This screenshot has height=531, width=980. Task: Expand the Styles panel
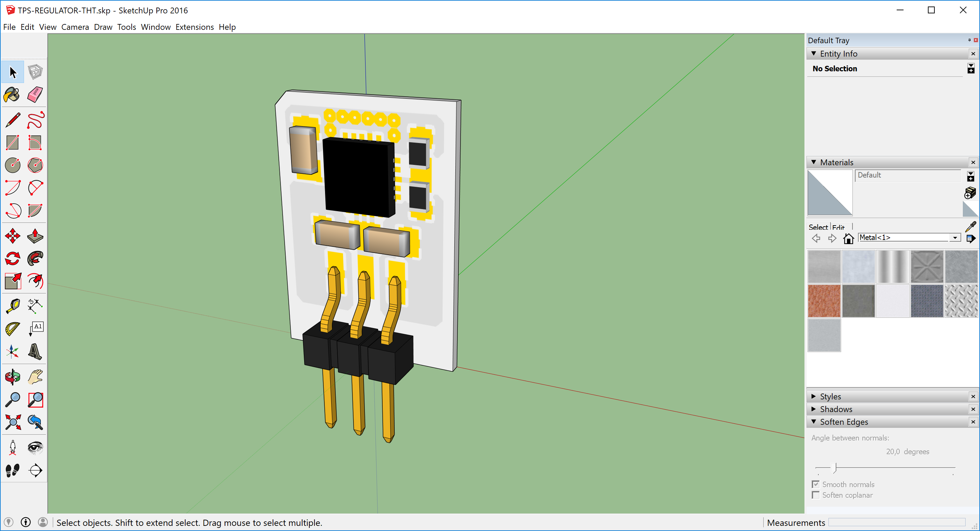814,396
